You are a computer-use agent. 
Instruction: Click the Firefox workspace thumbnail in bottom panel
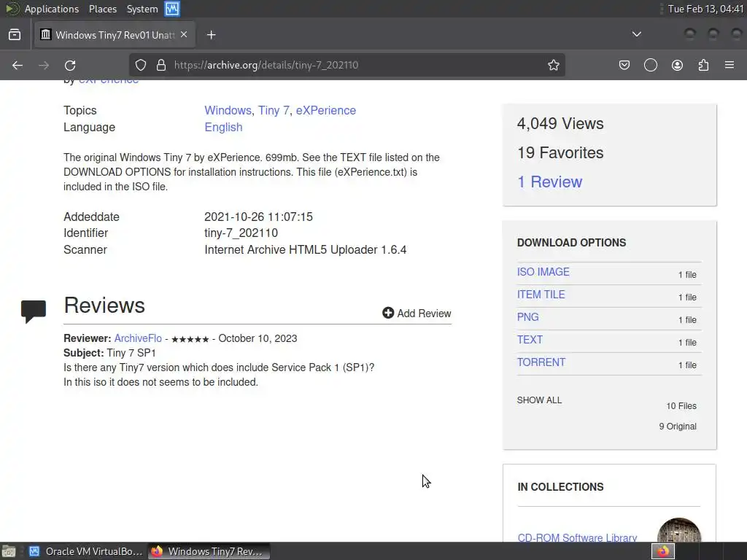663,551
